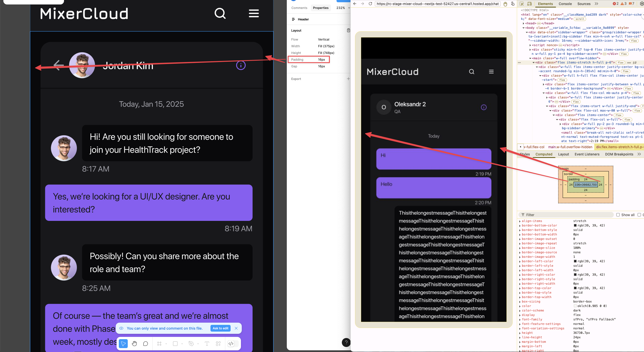
Task: Click the DevTools inspect element picker icon
Action: [x=522, y=4]
